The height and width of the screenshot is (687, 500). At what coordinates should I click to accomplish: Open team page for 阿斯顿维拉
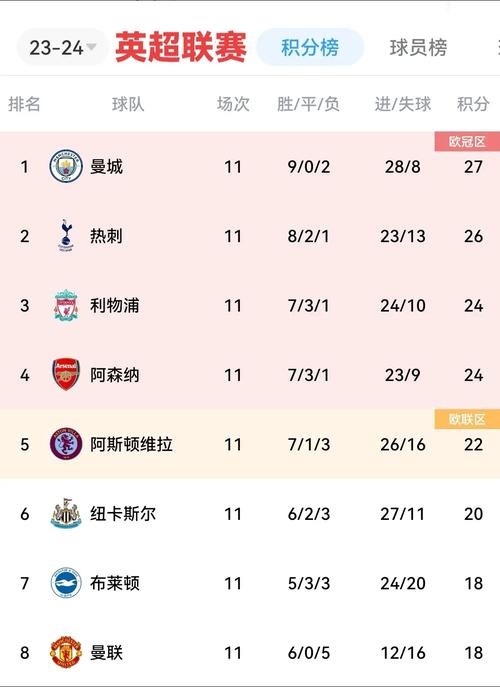click(131, 444)
